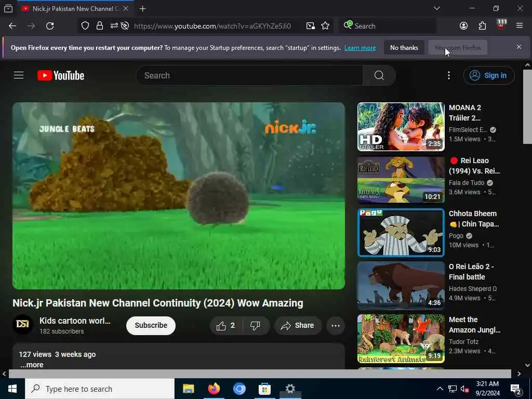Open the muted volume tray icon
The width and height of the screenshot is (532, 399).
[x=465, y=389]
